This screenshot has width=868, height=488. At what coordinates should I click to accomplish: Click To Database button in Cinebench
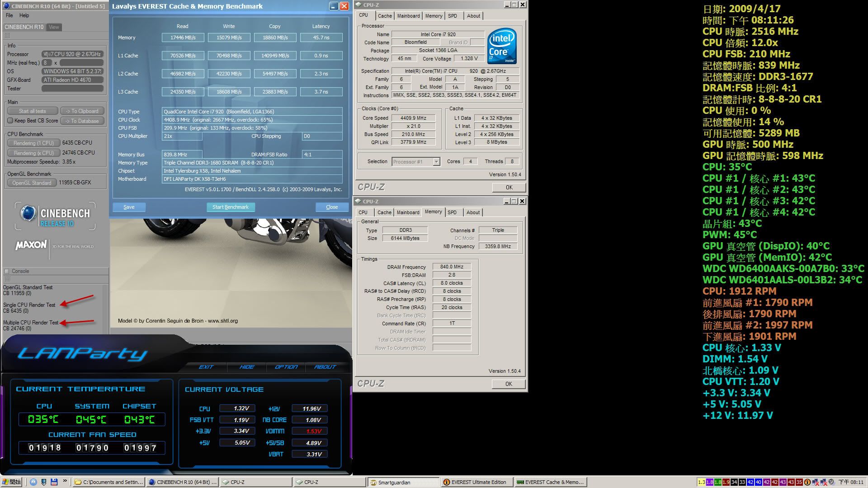pyautogui.click(x=82, y=121)
